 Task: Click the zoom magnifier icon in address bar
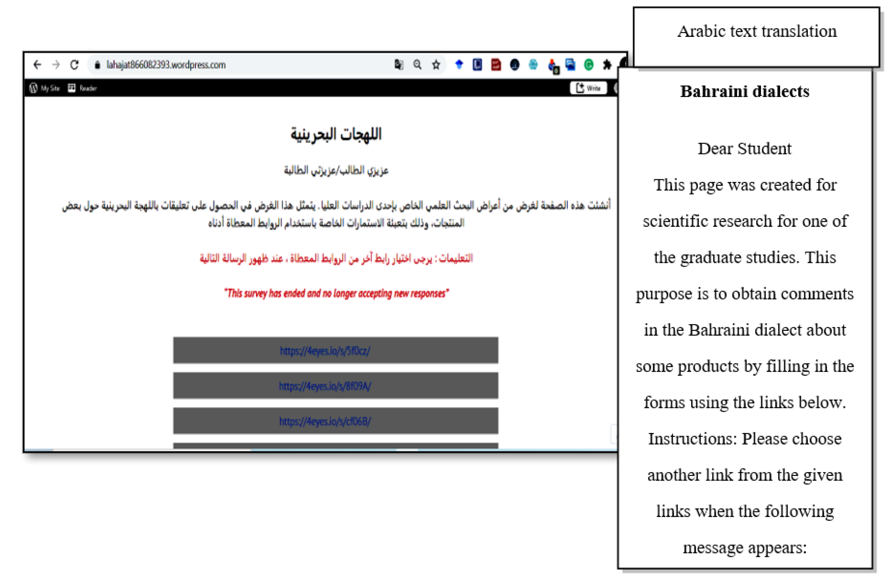pos(417,65)
